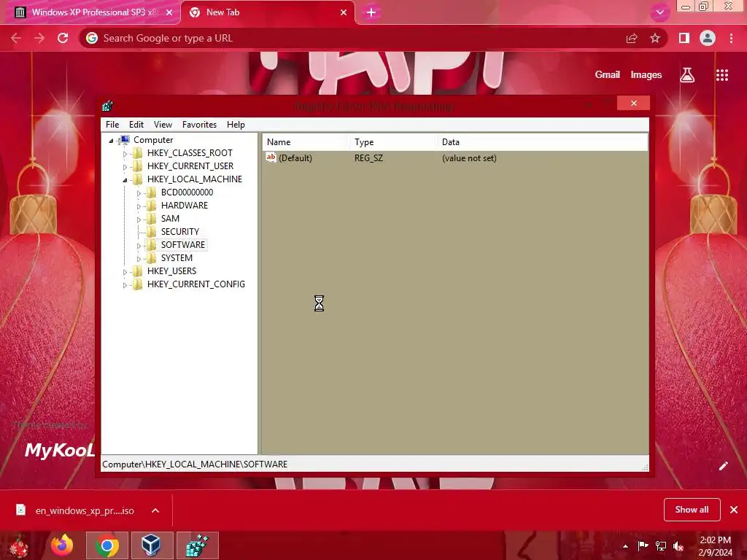Select the SYSTEM folder icon
Image resolution: width=747 pixels, height=560 pixels.
152,257
